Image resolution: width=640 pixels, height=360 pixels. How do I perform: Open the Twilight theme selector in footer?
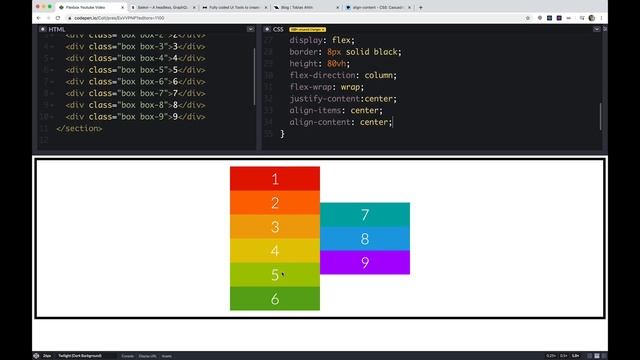pos(80,356)
